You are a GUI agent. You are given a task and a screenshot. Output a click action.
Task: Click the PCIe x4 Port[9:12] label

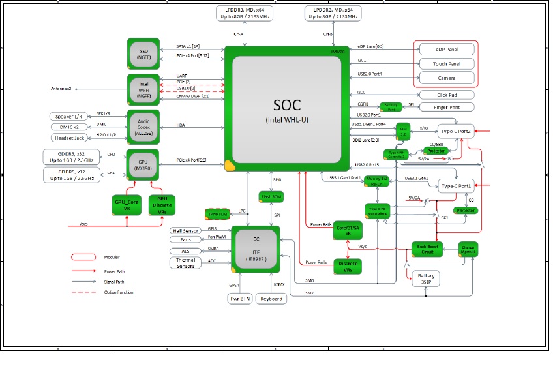tap(192, 55)
